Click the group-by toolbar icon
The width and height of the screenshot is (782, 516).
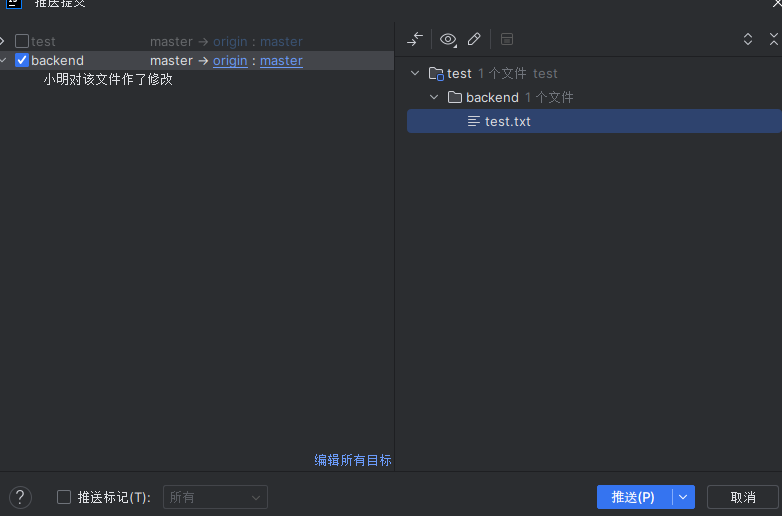click(507, 39)
